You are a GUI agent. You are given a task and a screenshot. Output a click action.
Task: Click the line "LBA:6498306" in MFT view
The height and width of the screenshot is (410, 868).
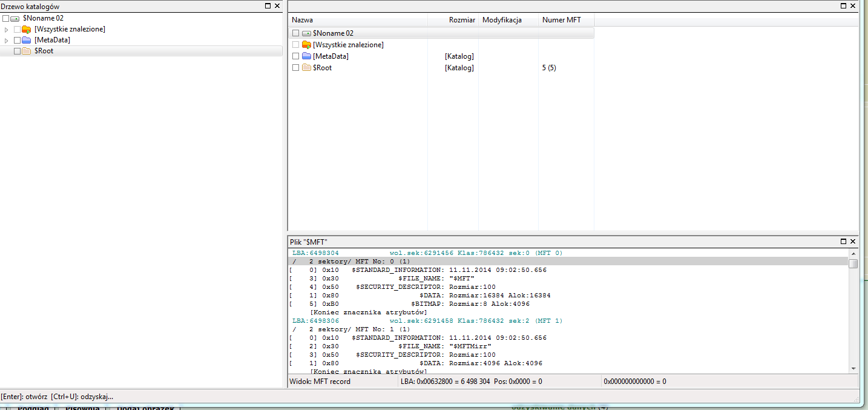[427, 321]
